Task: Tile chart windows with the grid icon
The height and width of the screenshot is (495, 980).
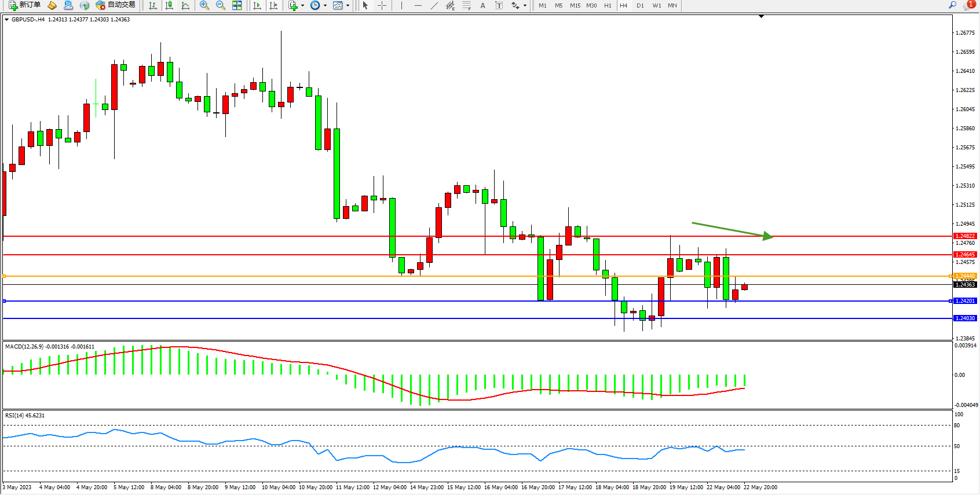Action: (x=237, y=5)
